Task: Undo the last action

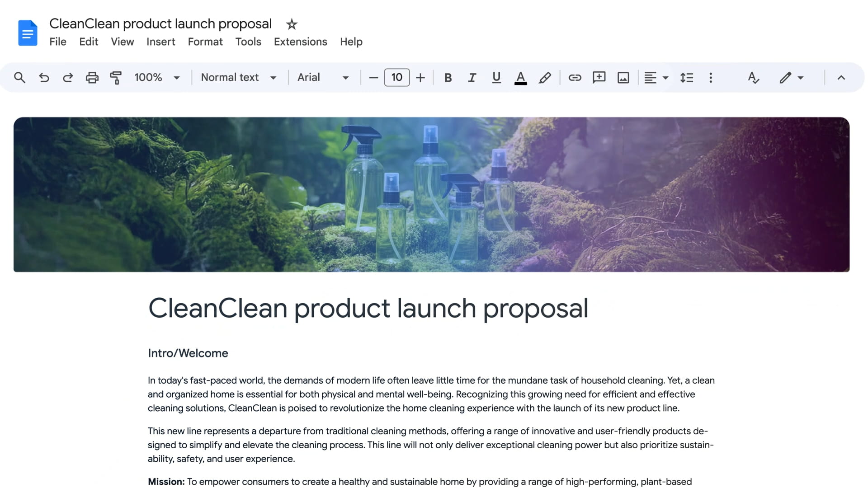Action: (x=44, y=78)
